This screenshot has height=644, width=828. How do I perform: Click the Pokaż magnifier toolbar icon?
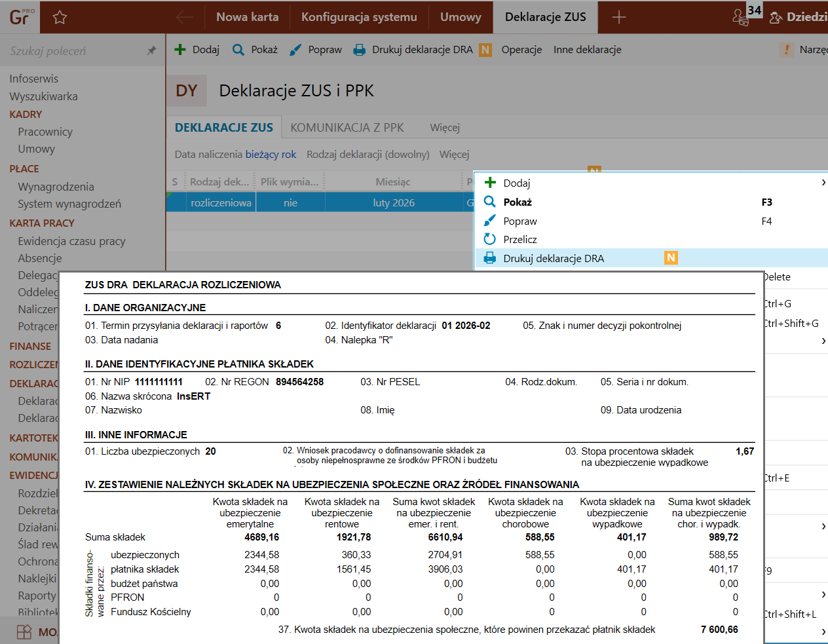point(238,50)
